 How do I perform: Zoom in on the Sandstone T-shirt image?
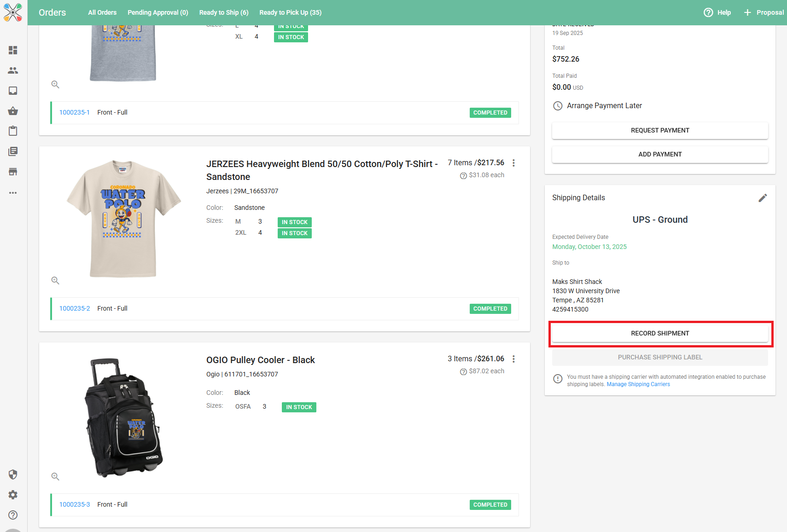pyautogui.click(x=55, y=280)
